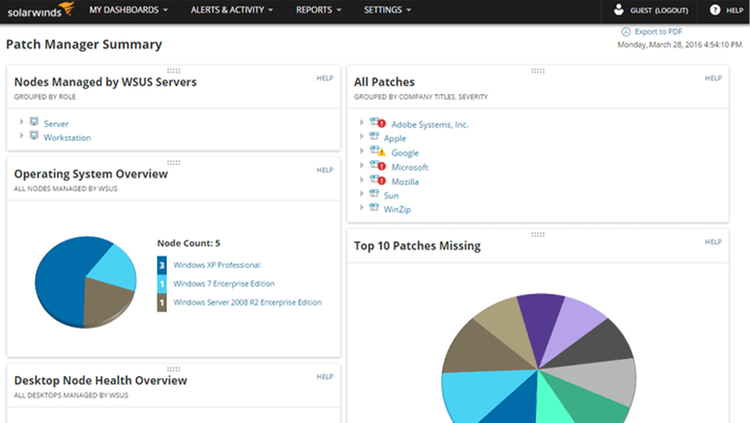Click the Sun package icon
The image size is (750, 423).
(x=374, y=193)
